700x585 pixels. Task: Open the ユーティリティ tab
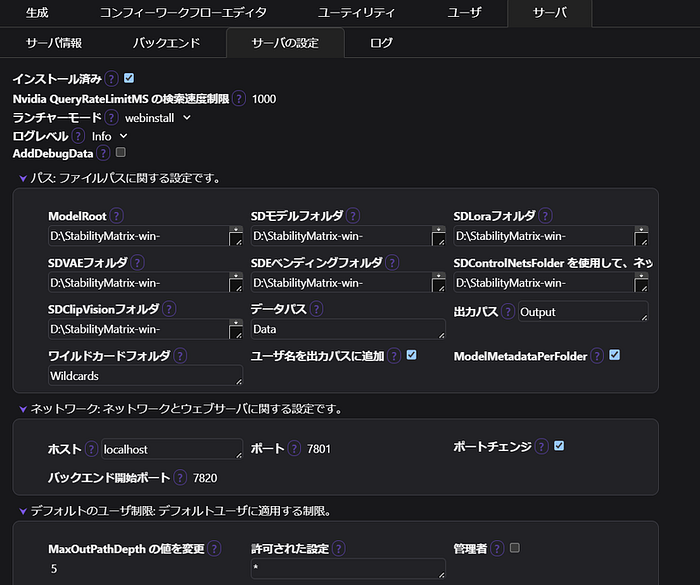click(x=356, y=13)
